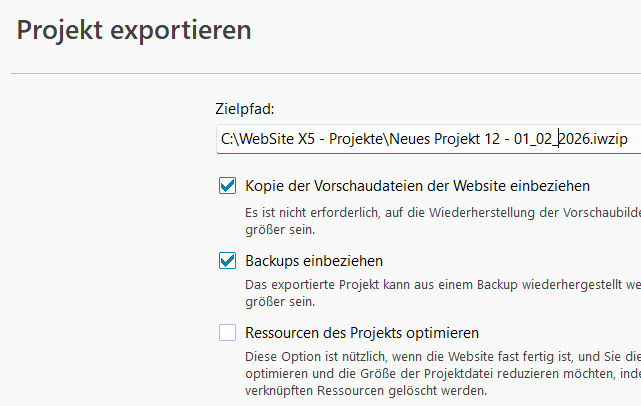Click the separator line below the heading
The width and height of the screenshot is (641, 406).
tap(320, 73)
